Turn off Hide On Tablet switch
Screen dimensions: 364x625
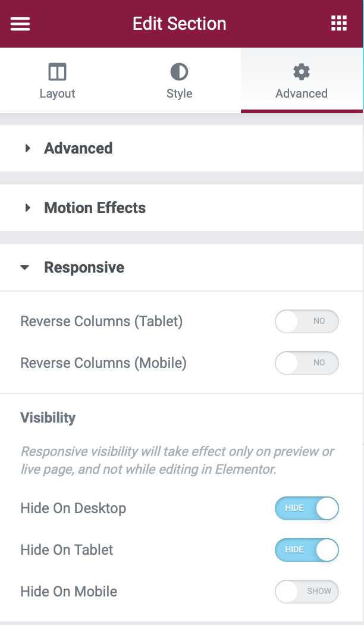(306, 550)
